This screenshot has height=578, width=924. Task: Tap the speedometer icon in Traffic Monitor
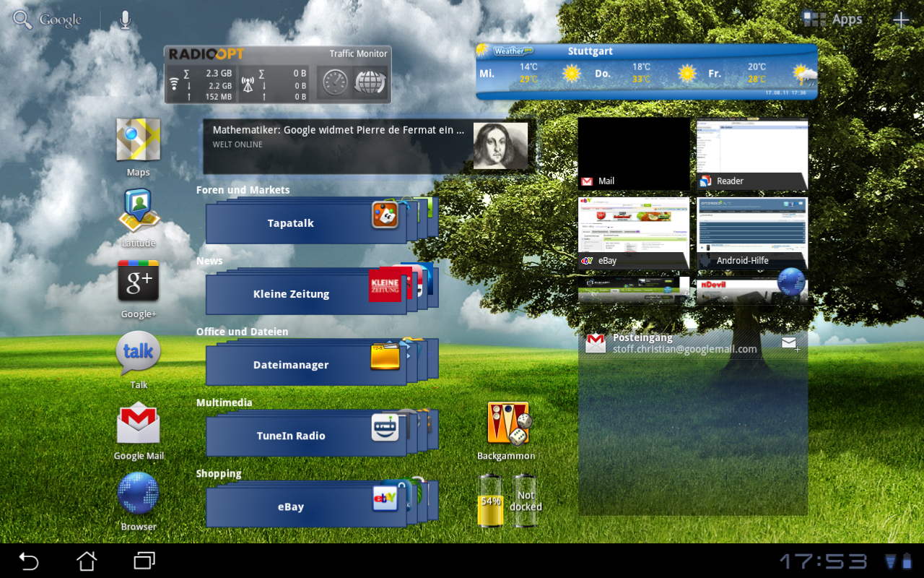(335, 83)
